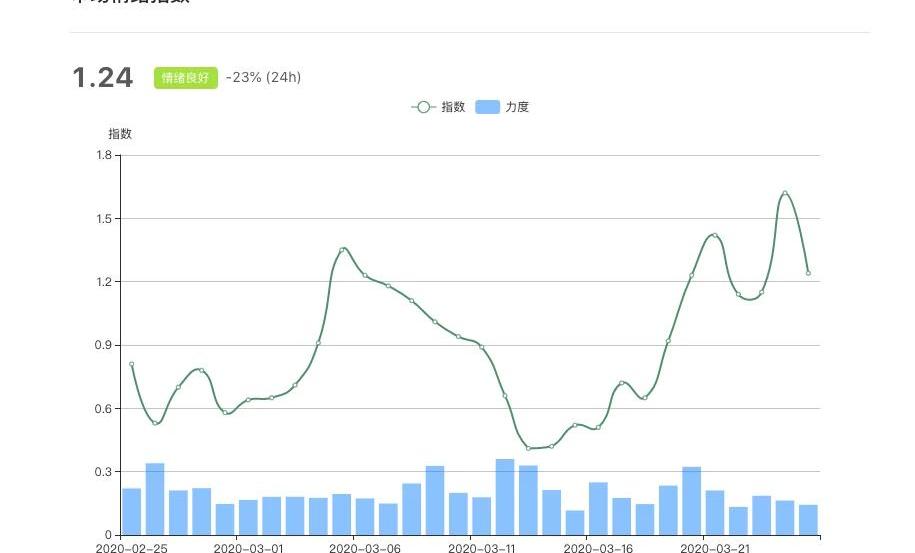Screen dimensions: 915x553
Task: Click the 2020-03-01 x-axis date label
Action: [248, 548]
